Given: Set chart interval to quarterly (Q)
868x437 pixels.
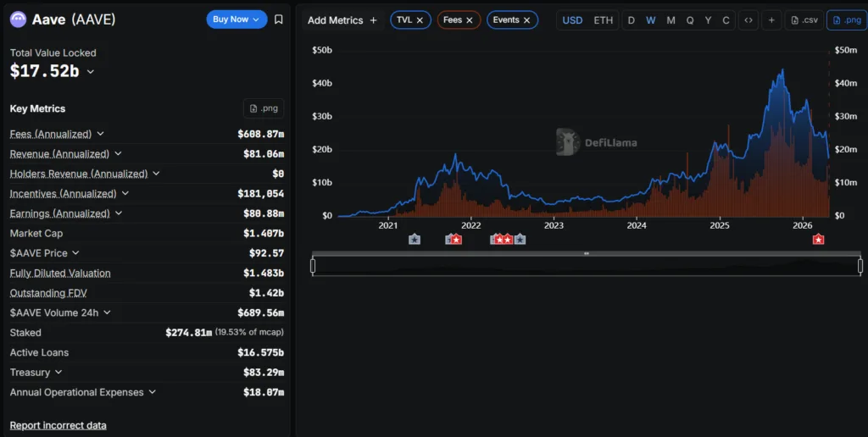Looking at the screenshot, I should click(x=690, y=20).
